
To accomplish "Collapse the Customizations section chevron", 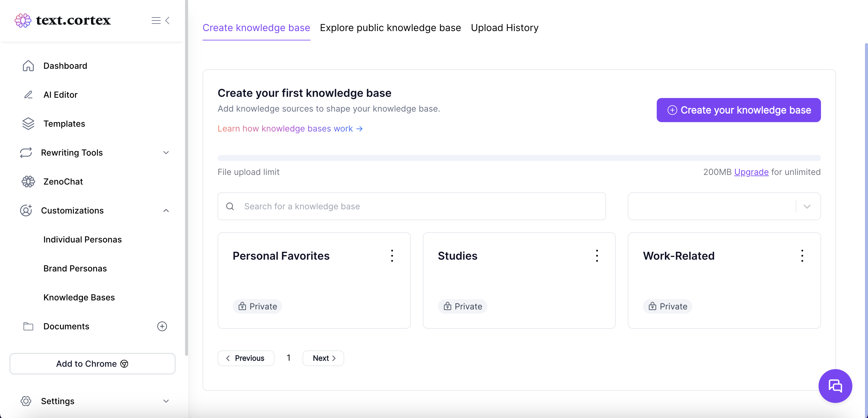I will 166,210.
